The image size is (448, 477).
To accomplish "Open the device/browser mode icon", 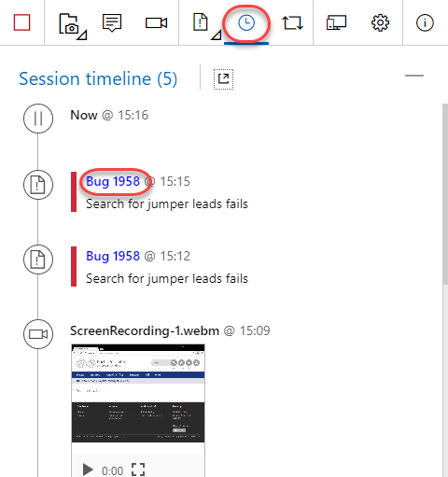I will tap(336, 22).
